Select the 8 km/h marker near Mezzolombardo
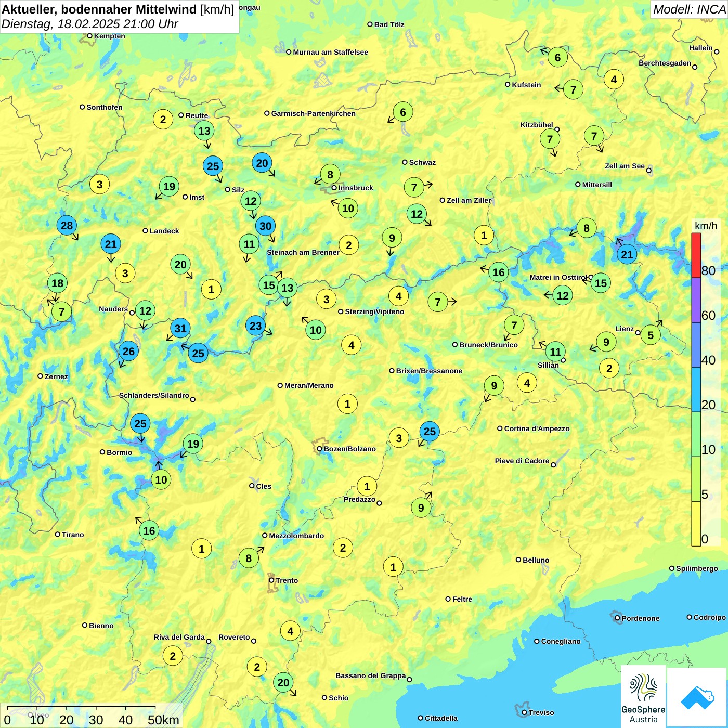 (249, 558)
